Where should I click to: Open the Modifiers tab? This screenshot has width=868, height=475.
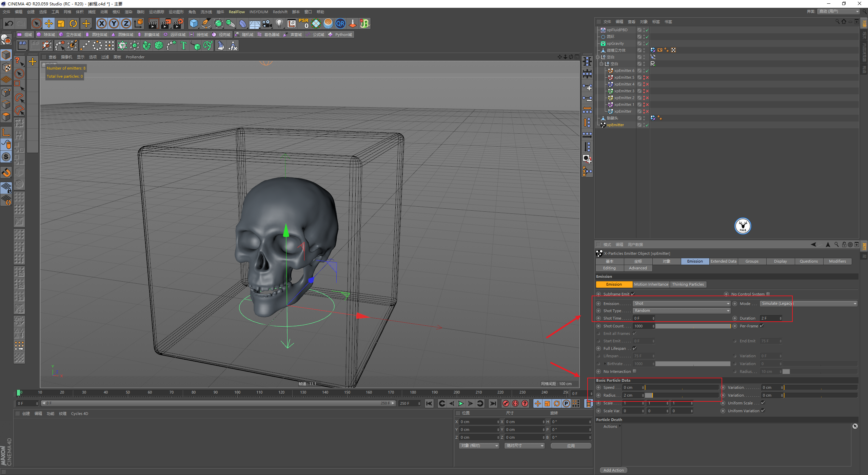click(837, 261)
